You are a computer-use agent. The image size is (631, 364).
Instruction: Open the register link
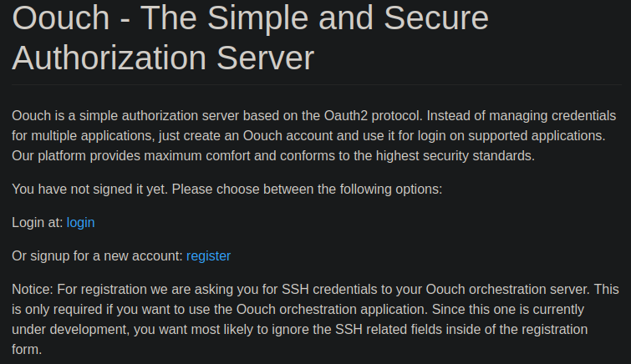coord(208,255)
